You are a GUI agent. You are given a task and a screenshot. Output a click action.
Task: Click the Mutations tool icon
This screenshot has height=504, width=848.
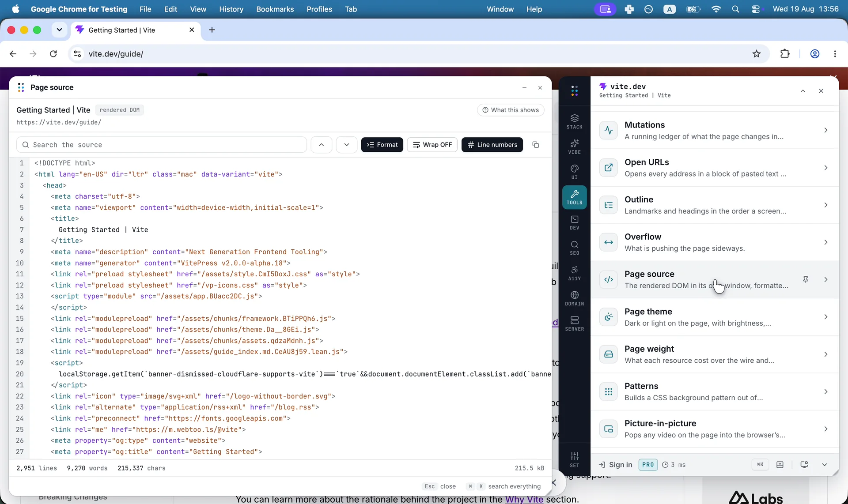(608, 130)
